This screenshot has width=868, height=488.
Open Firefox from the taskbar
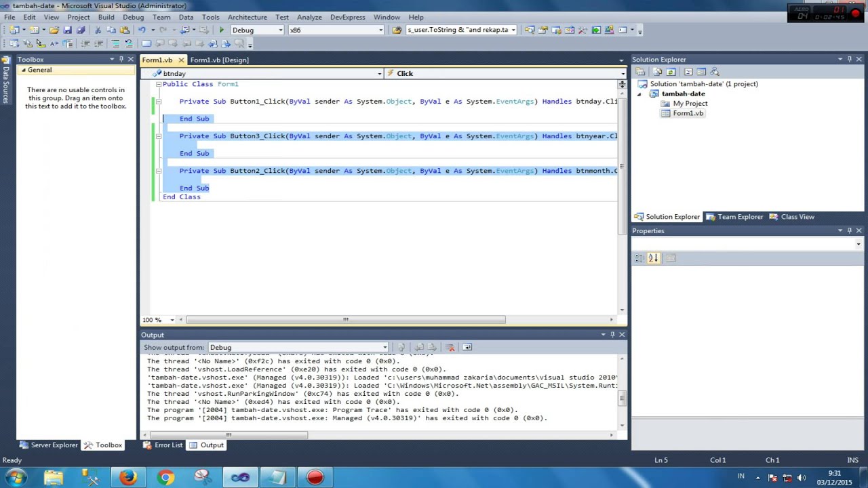(128, 477)
